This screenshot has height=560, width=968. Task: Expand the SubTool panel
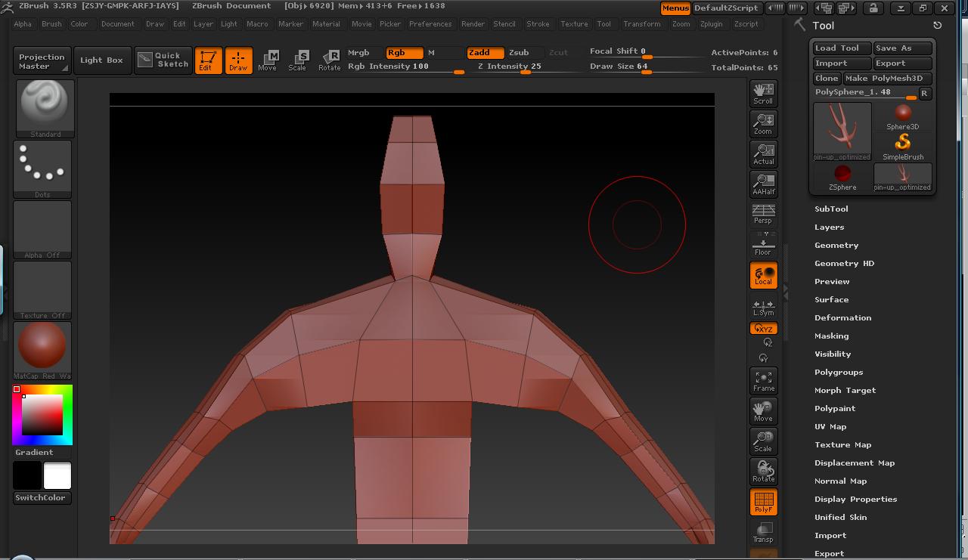pyautogui.click(x=832, y=209)
